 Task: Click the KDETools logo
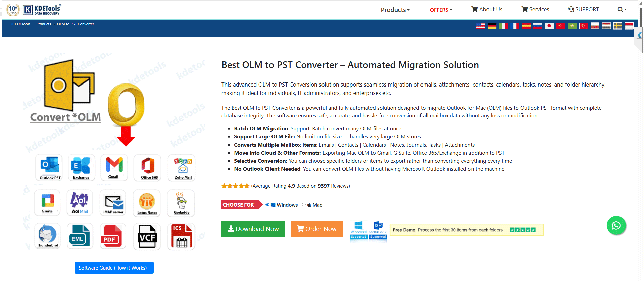click(x=42, y=10)
